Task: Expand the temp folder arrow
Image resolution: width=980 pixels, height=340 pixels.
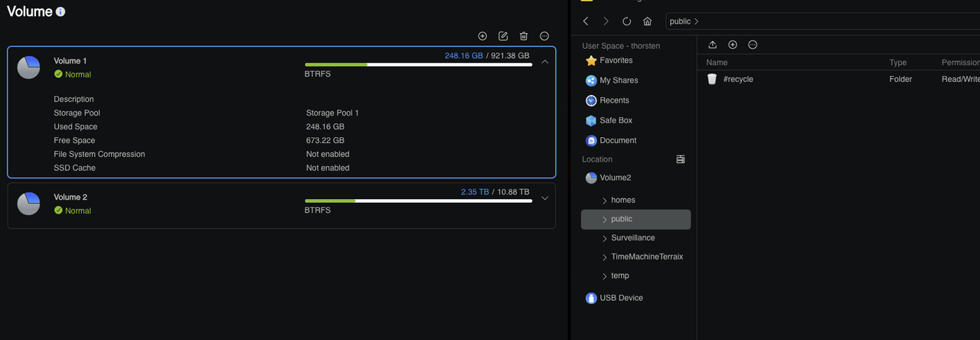Action: click(x=604, y=276)
